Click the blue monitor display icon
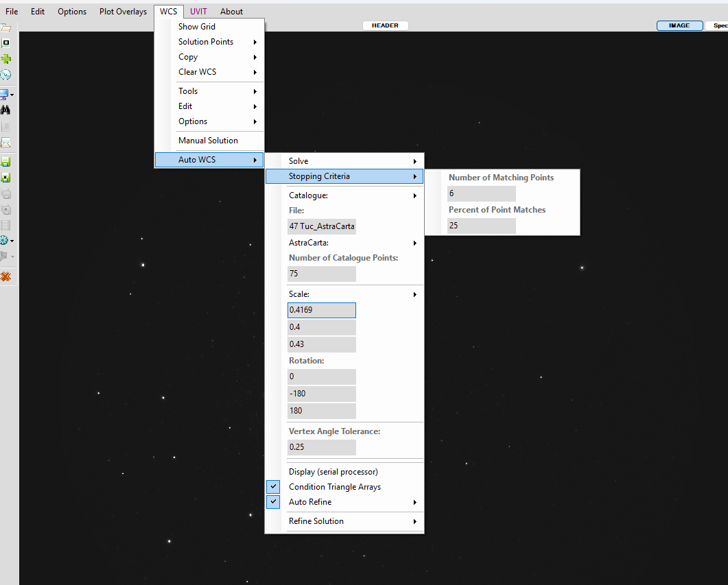728x585 pixels. coord(5,93)
